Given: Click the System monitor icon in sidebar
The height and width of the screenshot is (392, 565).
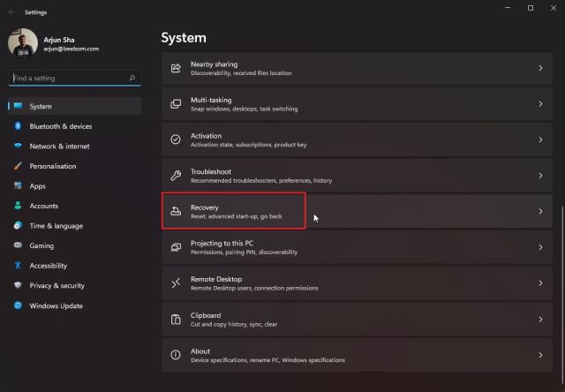Looking at the screenshot, I should click(x=18, y=106).
